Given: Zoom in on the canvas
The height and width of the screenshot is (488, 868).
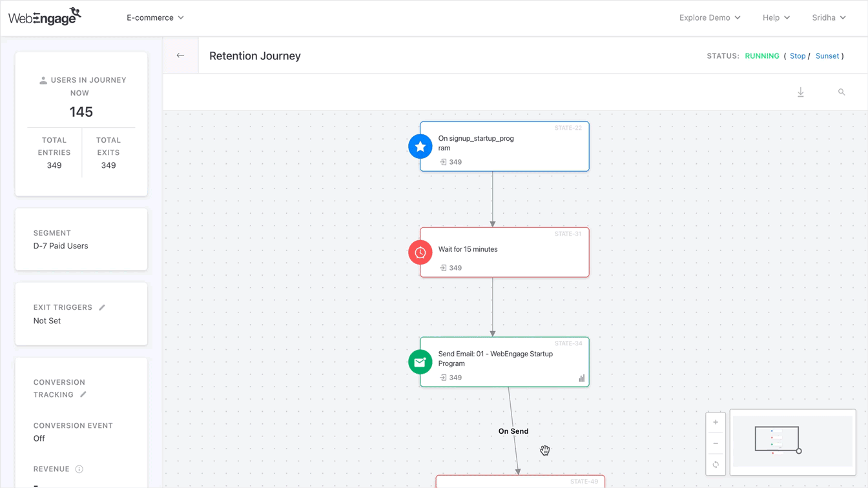Looking at the screenshot, I should point(716,422).
